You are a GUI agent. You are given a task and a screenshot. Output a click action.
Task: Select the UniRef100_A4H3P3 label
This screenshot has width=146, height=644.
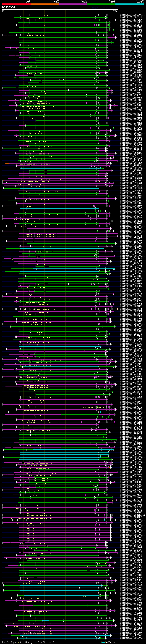click(x=131, y=620)
